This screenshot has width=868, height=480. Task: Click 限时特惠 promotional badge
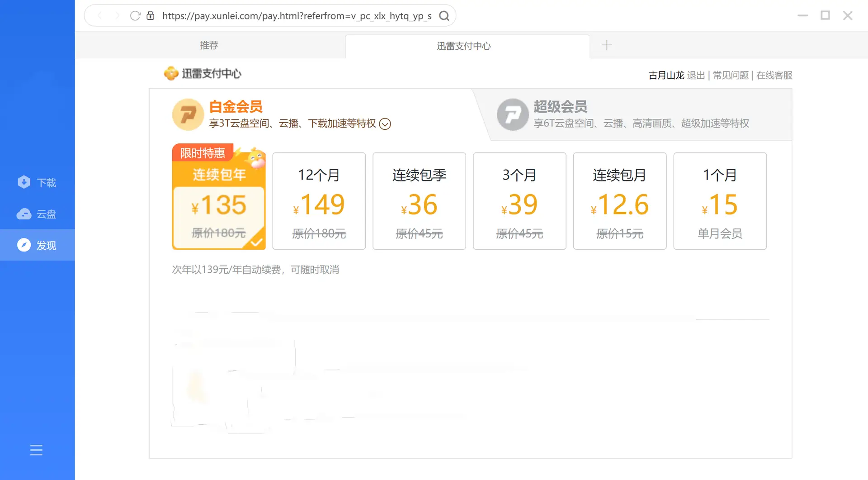(203, 153)
